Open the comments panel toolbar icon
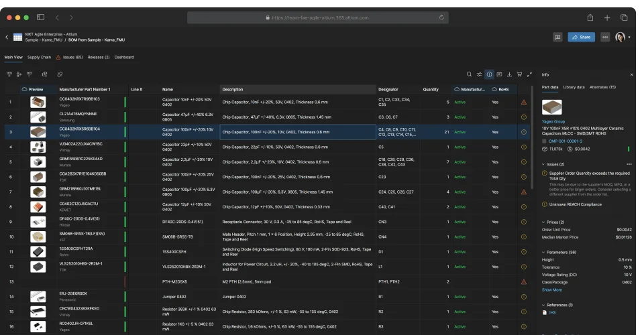 click(x=499, y=74)
